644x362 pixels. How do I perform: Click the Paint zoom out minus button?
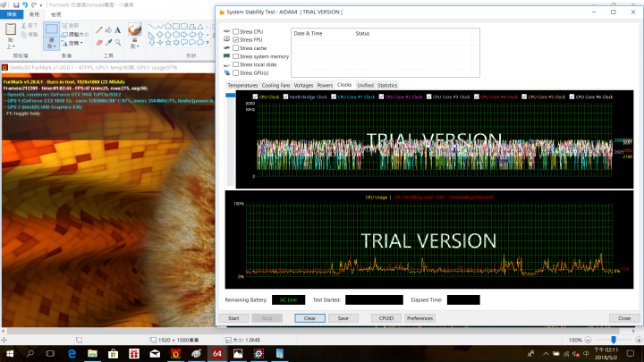coord(588,340)
